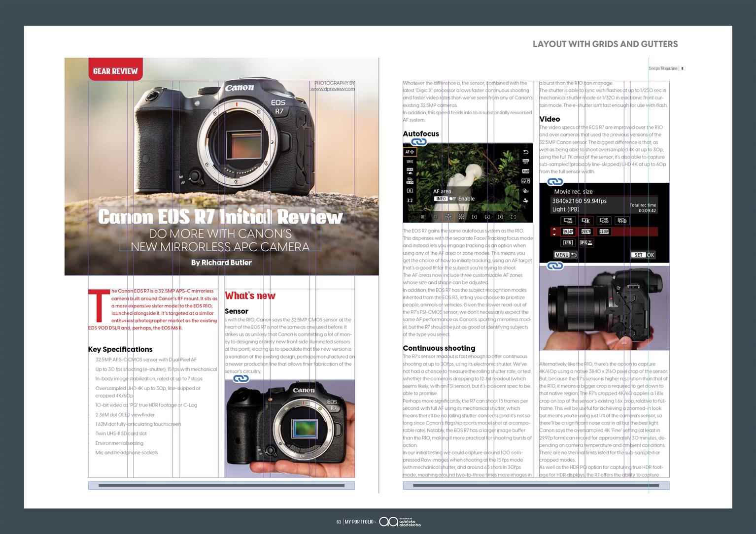
Task: Click the red 'What's new' heading
Action: [250, 296]
